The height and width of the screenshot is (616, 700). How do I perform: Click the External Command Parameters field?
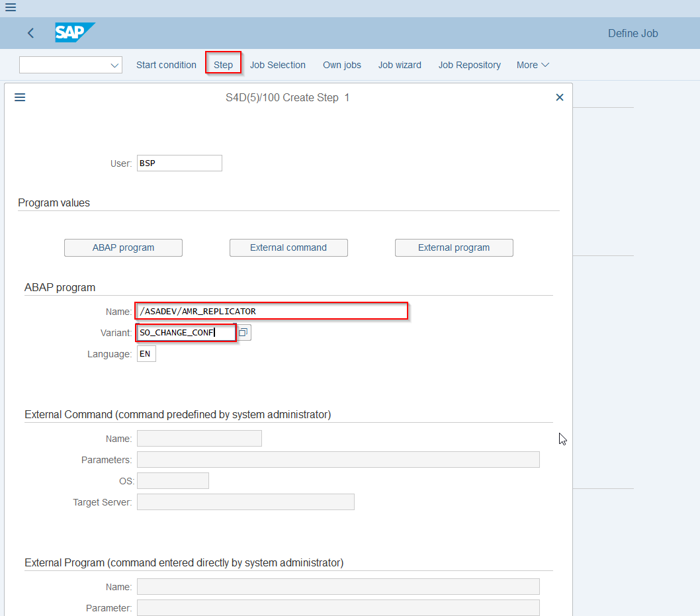tap(338, 460)
